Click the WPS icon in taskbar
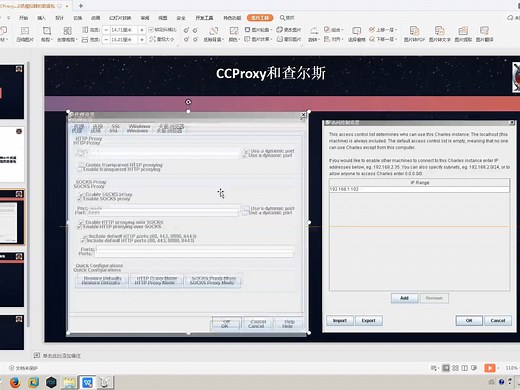Screen dimensions: 520x390 click(87, 382)
